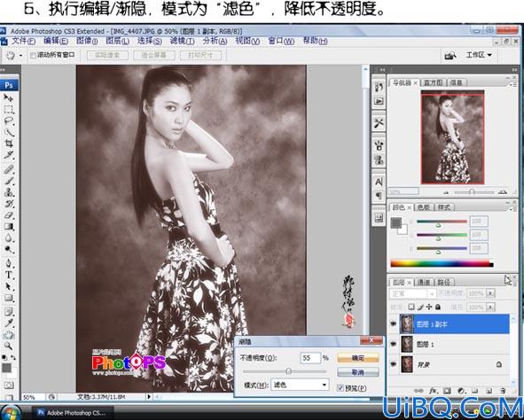Click the 不透明度 value input field

310,358
